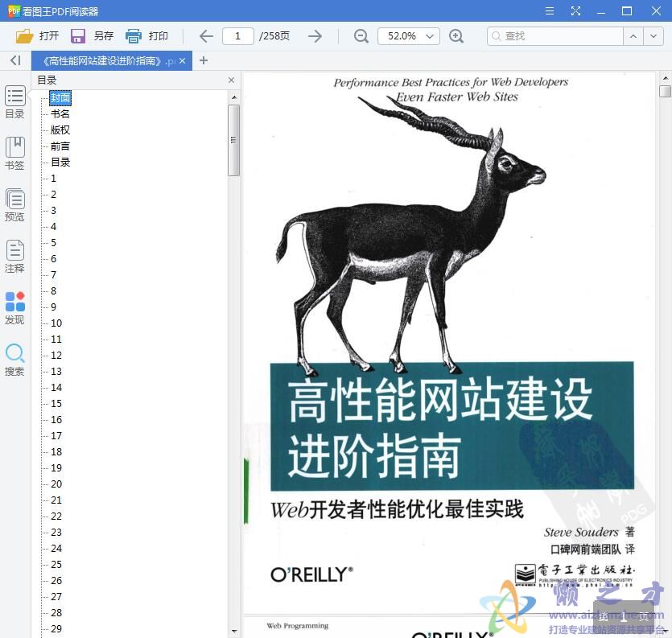Click outline panel scroll-down arrow

234,631
